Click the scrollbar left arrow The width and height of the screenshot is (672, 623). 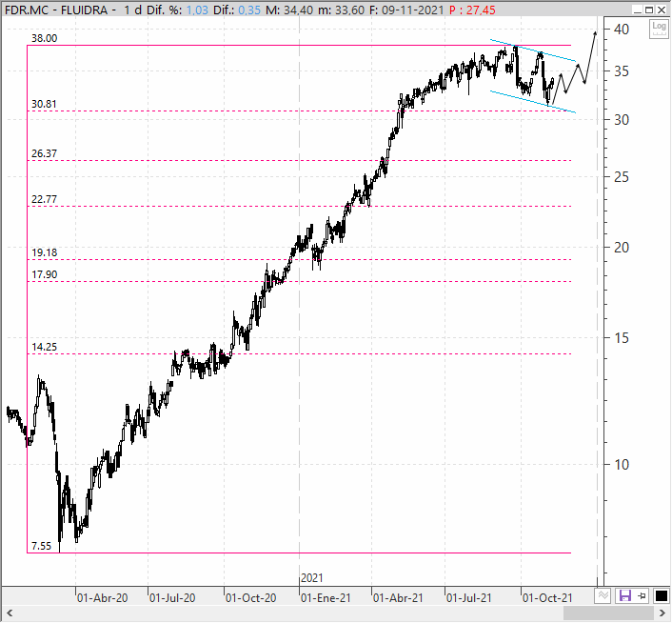click(x=9, y=613)
